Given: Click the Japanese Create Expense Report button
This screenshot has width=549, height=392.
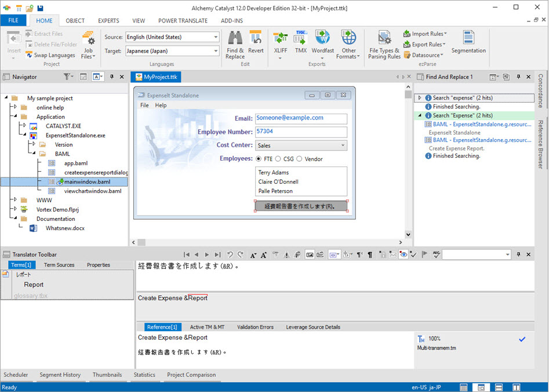Looking at the screenshot, I should tap(301, 206).
